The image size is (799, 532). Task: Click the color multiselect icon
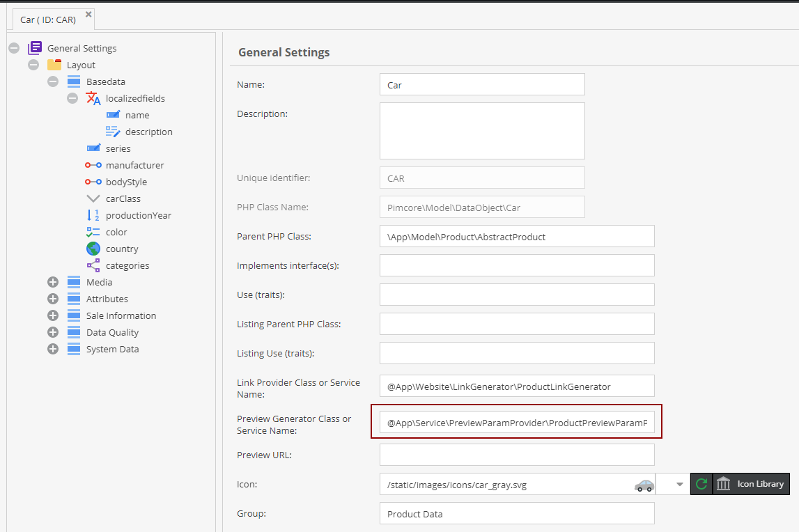93,232
